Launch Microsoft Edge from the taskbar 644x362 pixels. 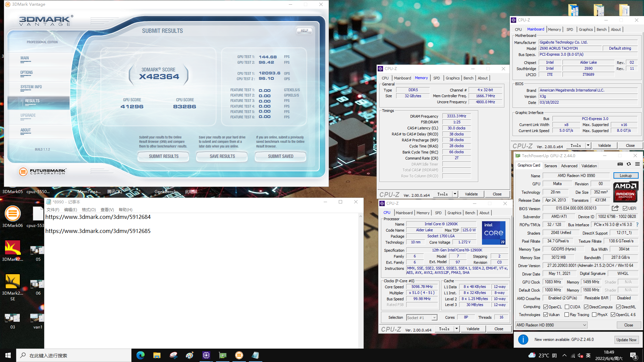(x=141, y=355)
